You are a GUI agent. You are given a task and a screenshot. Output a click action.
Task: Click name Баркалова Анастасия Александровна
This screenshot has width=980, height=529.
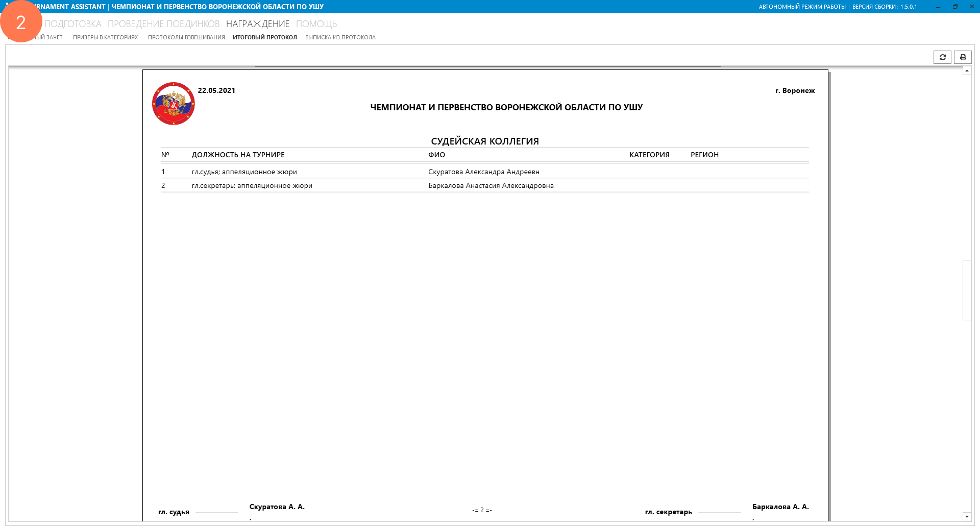pyautogui.click(x=491, y=186)
